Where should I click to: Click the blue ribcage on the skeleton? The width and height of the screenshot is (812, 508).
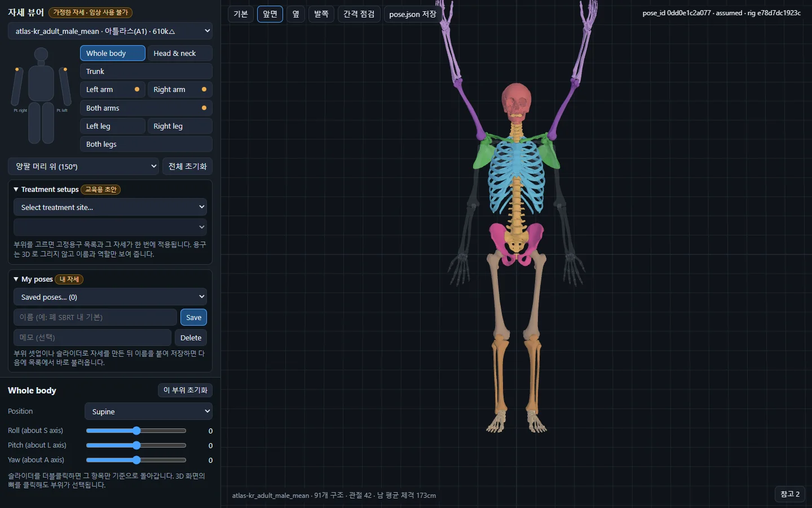coord(516,176)
